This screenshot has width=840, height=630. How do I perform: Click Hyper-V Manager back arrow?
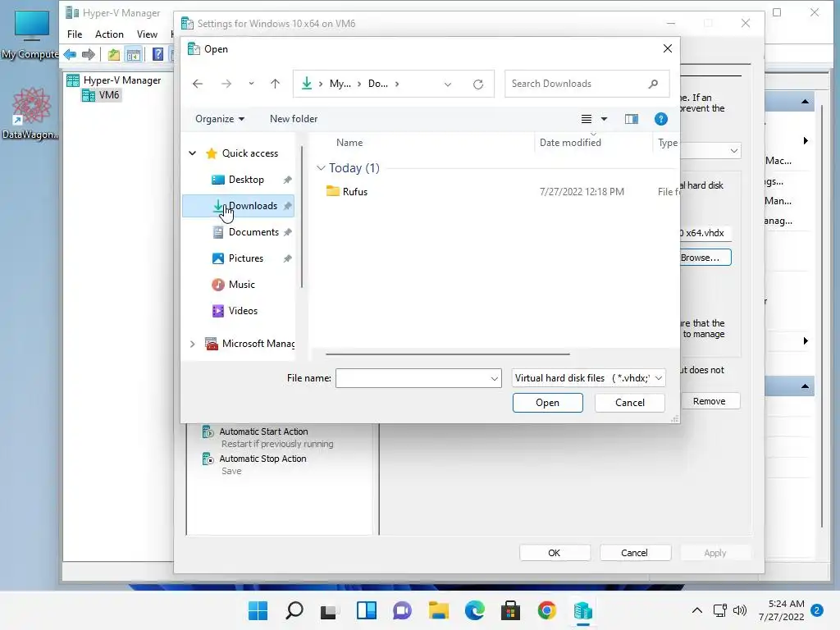pos(71,54)
